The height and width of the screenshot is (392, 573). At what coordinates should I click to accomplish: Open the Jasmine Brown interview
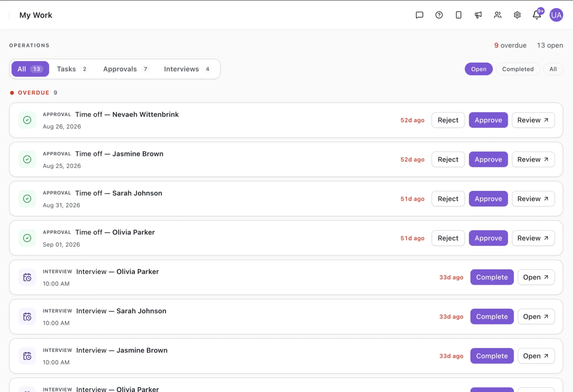[536, 356]
